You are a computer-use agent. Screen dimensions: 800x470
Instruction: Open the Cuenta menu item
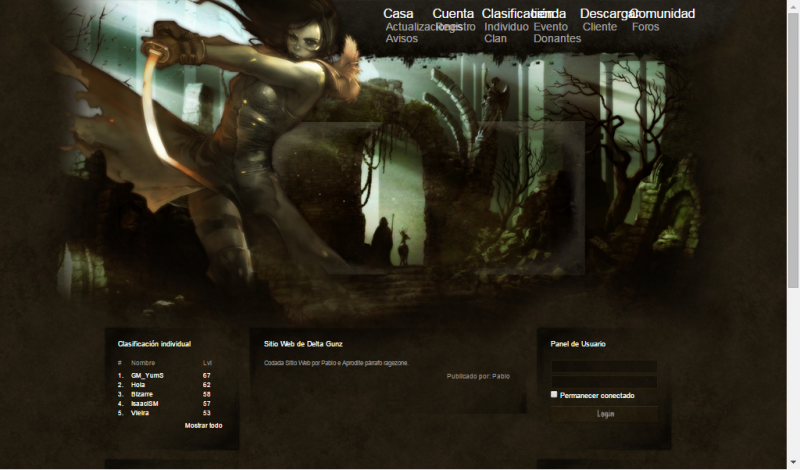click(453, 14)
